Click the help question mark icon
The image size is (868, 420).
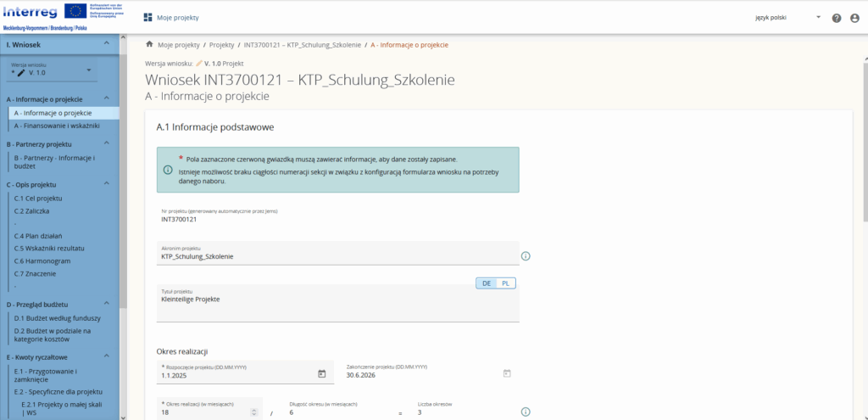click(837, 18)
